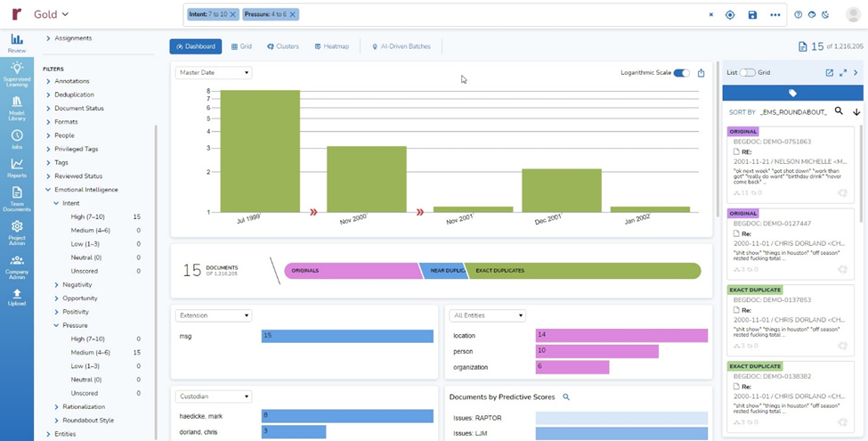The width and height of the screenshot is (868, 441).
Task: Open the Custodian dropdown
Action: pyautogui.click(x=214, y=396)
